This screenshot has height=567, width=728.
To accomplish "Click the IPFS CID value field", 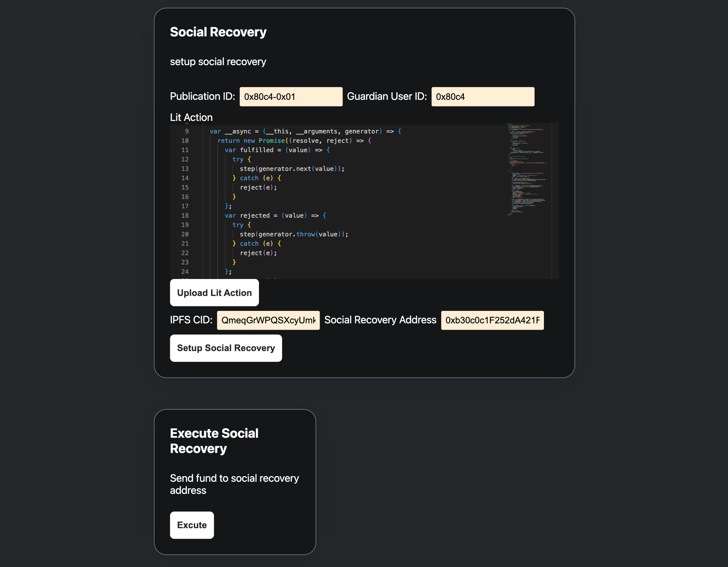I will (268, 320).
